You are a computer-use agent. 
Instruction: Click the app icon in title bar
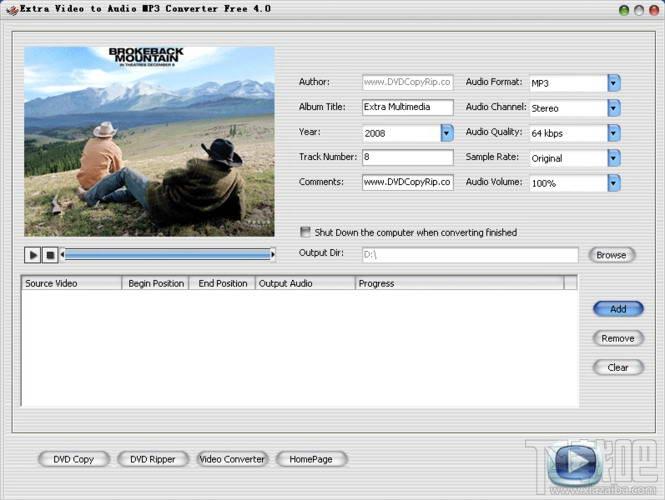coord(11,9)
